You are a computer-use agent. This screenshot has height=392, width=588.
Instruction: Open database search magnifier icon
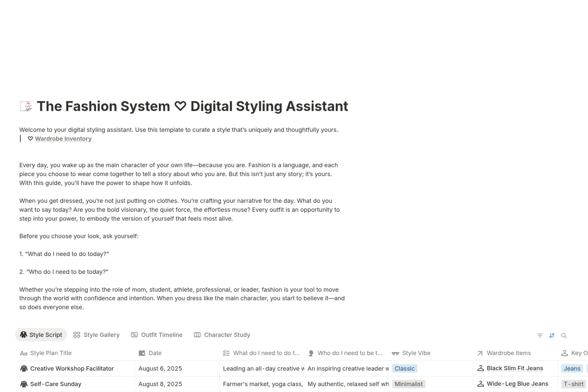coord(564,335)
